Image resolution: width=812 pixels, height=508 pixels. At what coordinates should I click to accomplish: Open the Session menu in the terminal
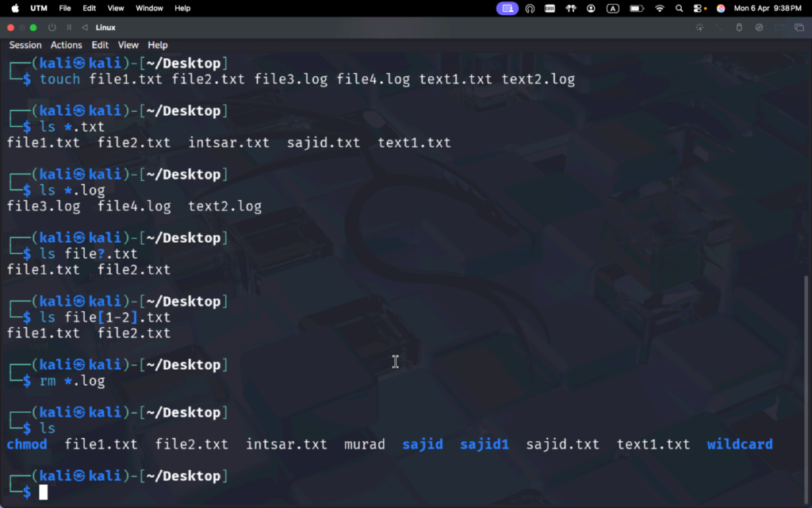(x=25, y=45)
